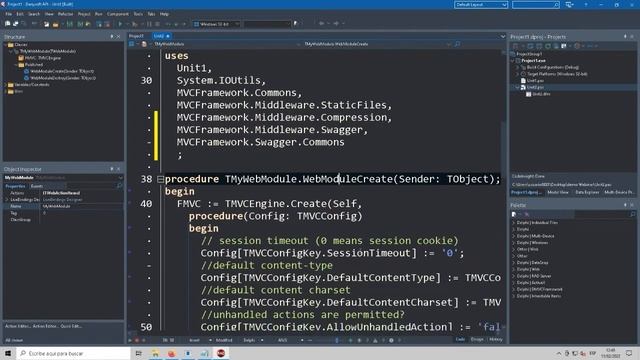Select the Name property row

point(63,207)
